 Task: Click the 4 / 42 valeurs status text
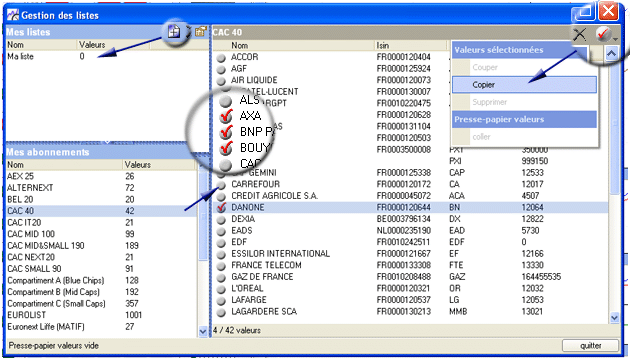(237, 331)
